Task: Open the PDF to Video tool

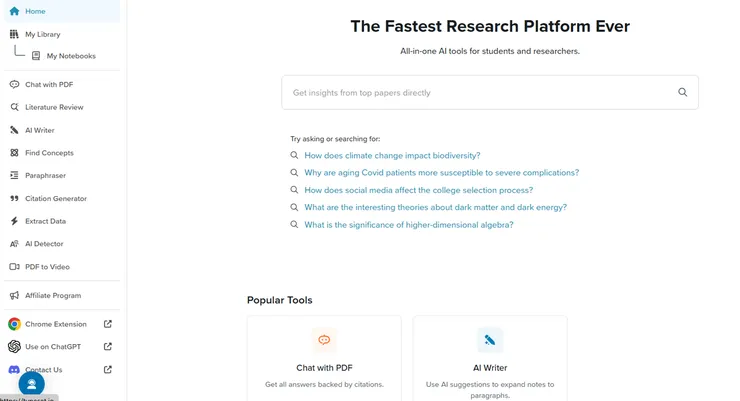Action: [x=47, y=267]
